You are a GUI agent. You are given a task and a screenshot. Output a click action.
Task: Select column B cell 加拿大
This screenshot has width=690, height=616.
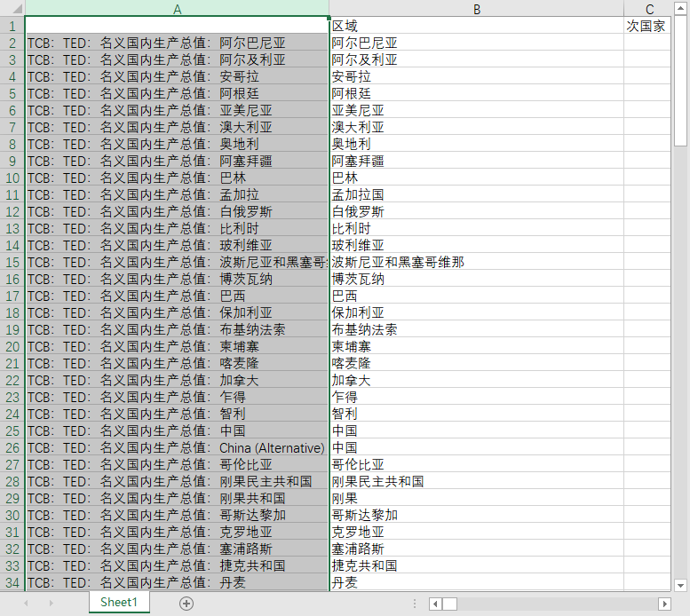tap(477, 380)
